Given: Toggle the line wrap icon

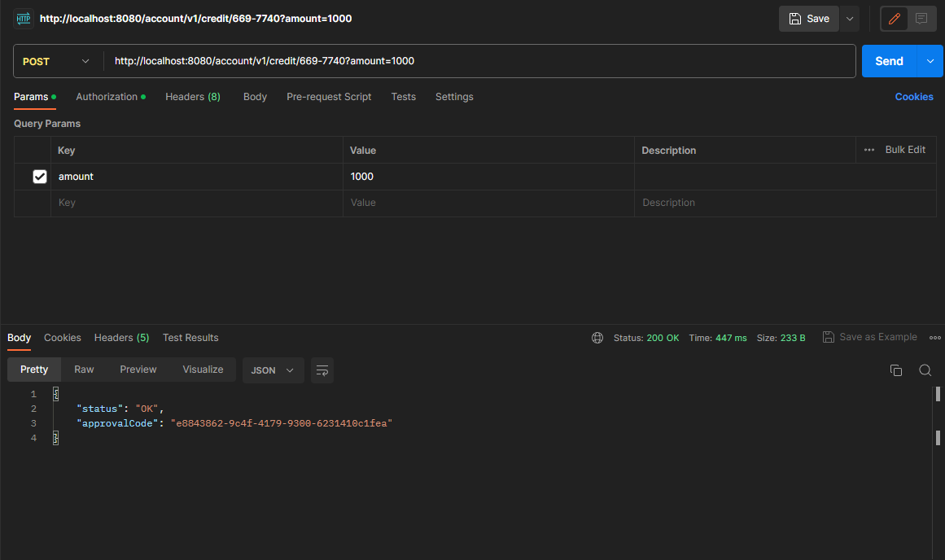Looking at the screenshot, I should (x=322, y=370).
